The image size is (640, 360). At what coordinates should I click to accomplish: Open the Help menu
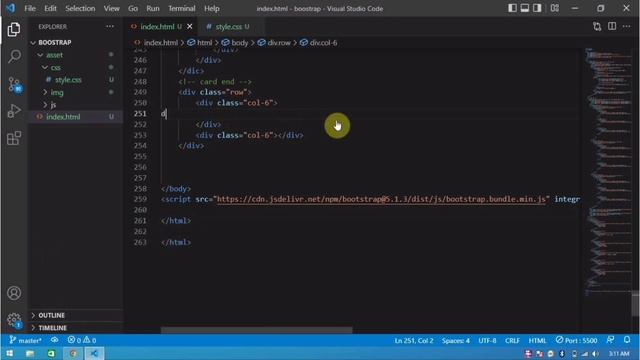[x=211, y=9]
